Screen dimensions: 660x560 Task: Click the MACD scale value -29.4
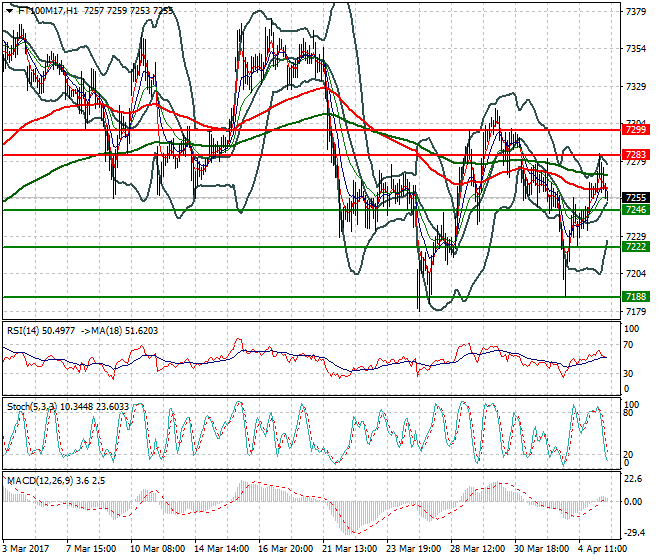633,533
